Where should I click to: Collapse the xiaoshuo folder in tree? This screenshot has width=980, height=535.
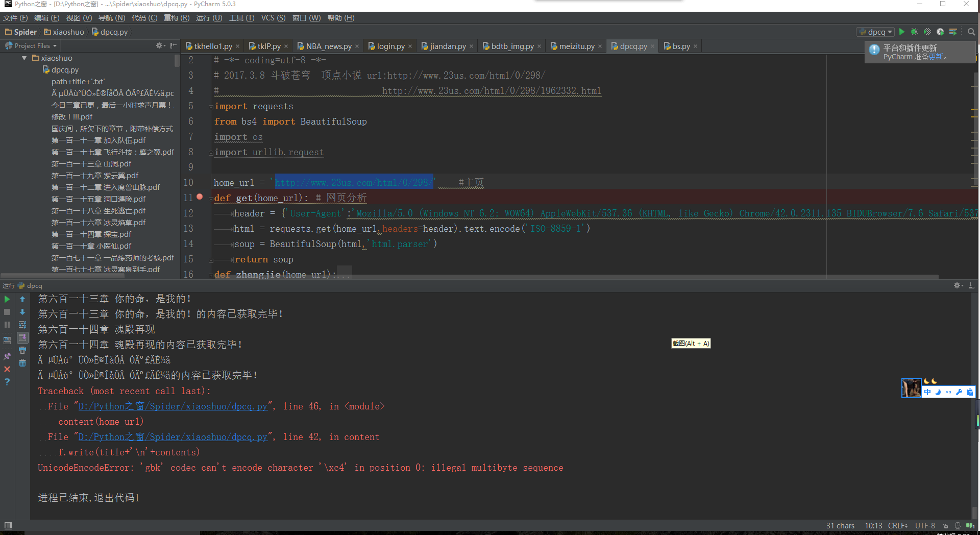(x=24, y=58)
